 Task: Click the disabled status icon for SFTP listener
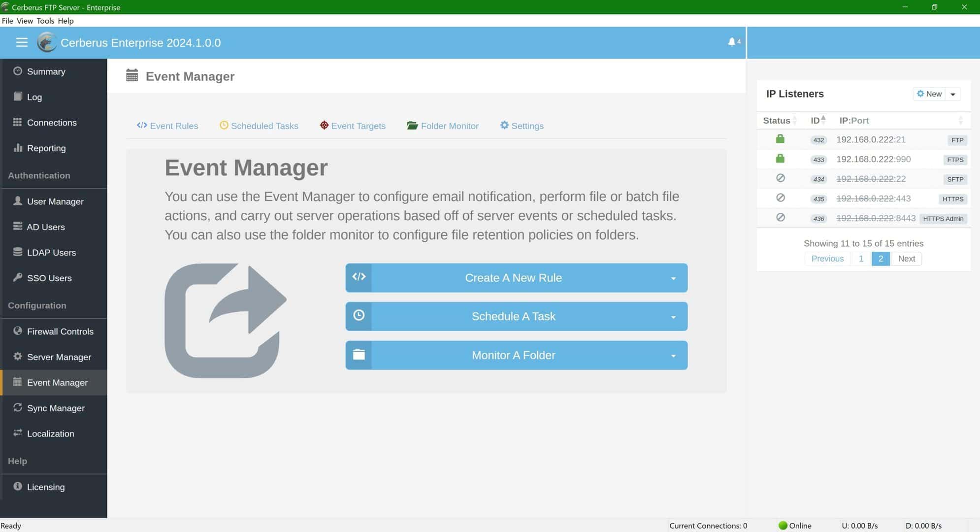point(780,178)
